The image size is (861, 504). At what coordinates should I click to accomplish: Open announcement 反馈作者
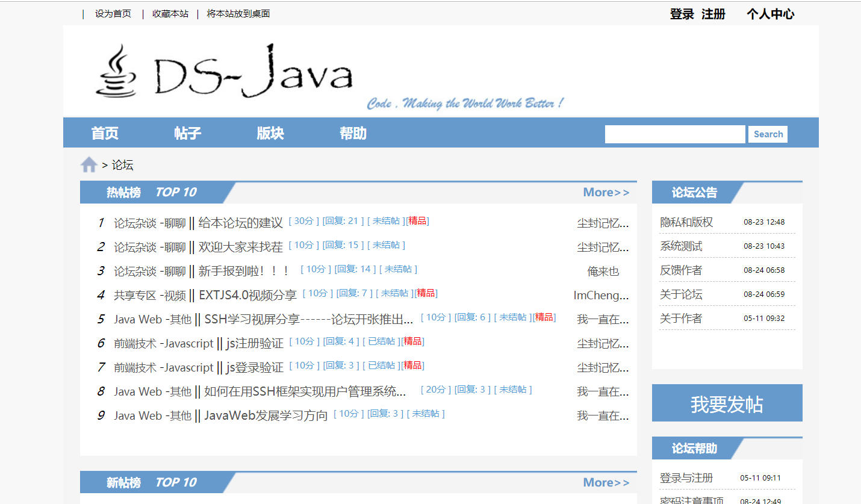point(681,270)
